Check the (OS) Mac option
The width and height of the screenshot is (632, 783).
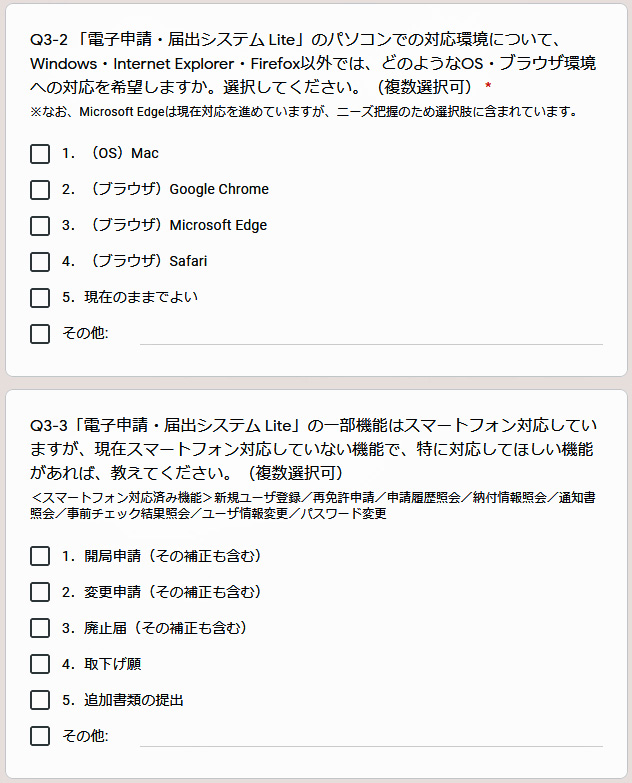[40, 154]
